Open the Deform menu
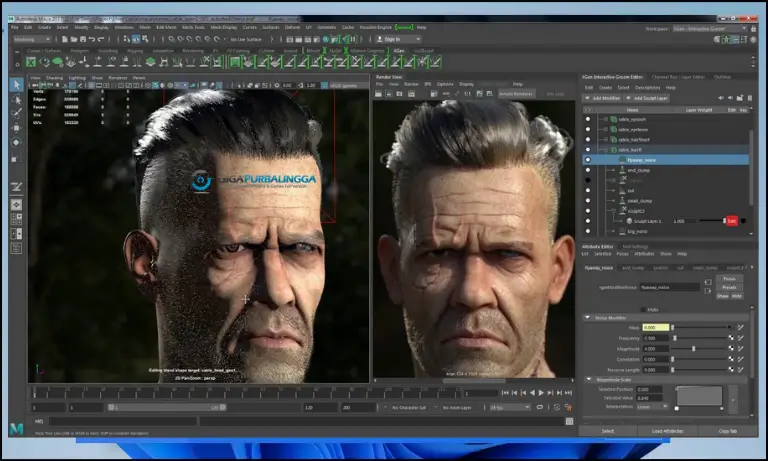 292,27
